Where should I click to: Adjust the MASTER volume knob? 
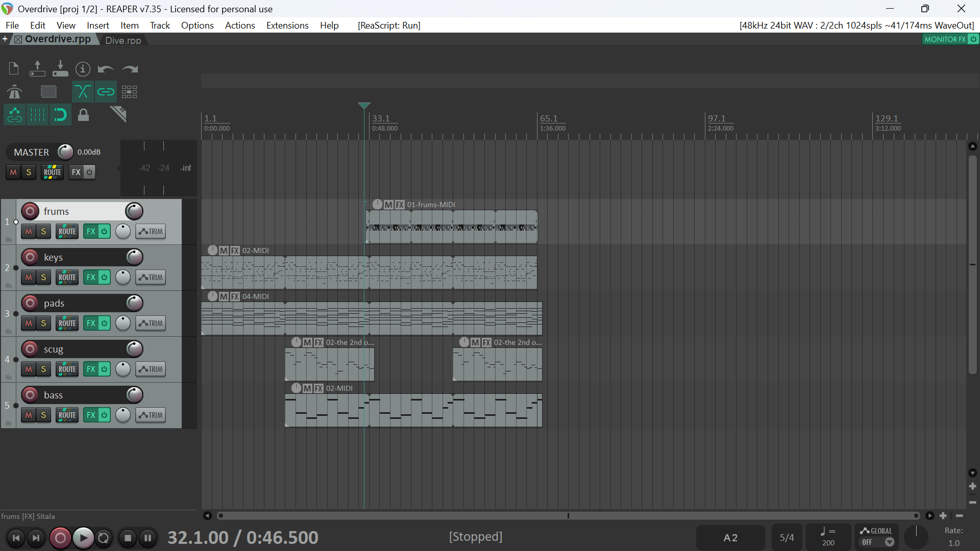point(65,152)
